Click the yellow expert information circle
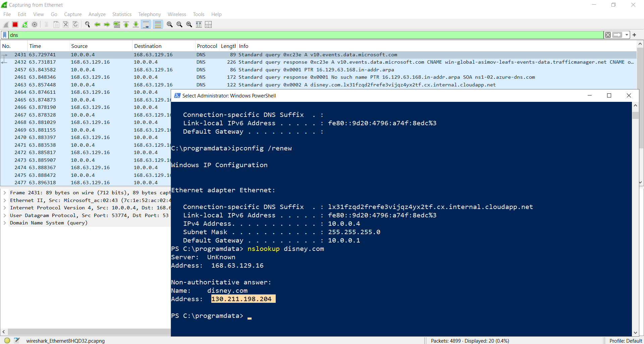 click(7, 340)
